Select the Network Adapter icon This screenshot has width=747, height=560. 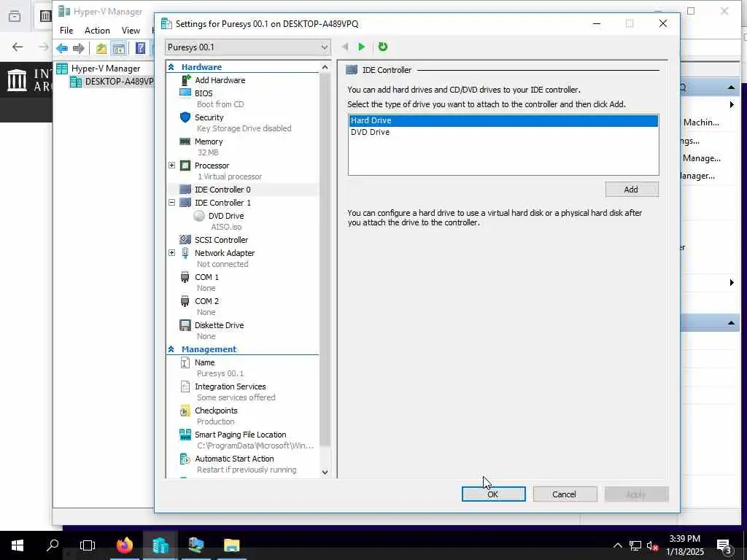185,253
